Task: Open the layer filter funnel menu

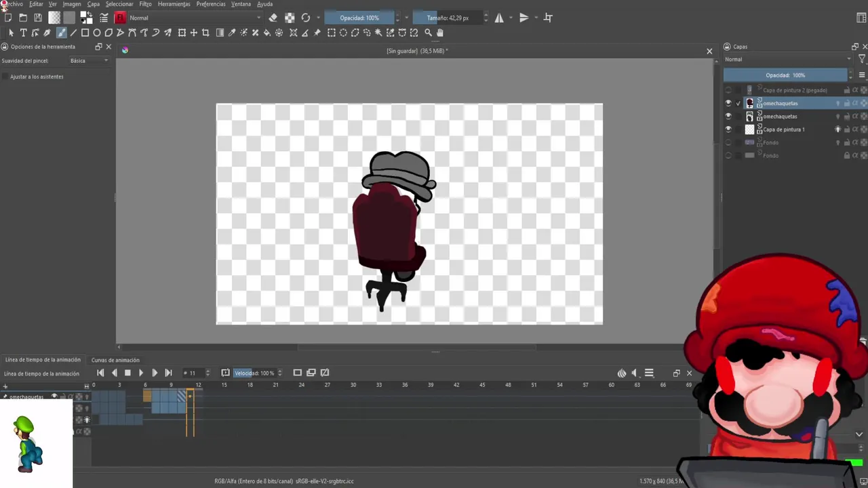Action: pos(862,59)
